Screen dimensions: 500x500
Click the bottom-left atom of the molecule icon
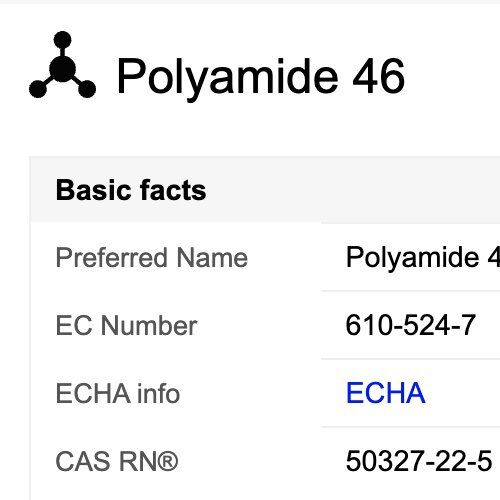(38, 89)
